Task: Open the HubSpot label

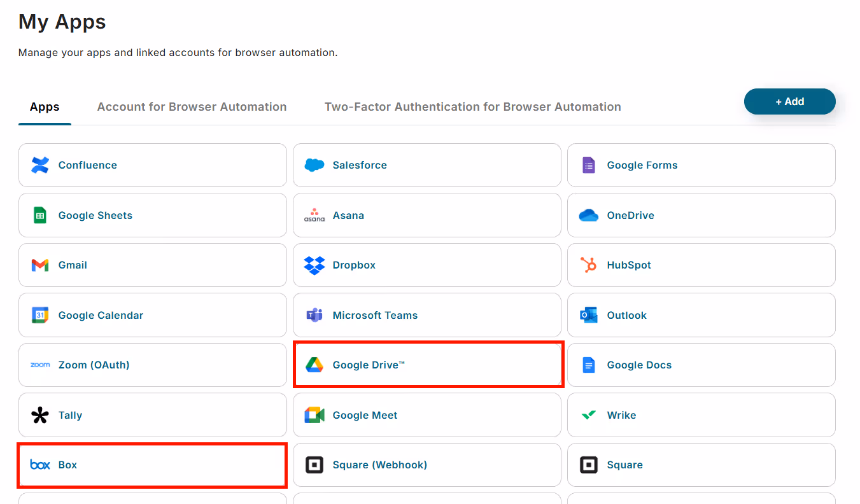Action: point(629,265)
